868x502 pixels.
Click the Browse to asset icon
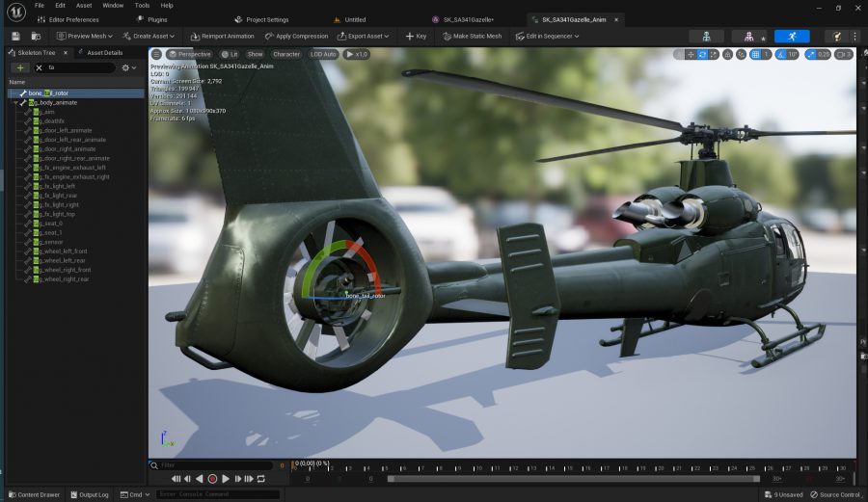[x=35, y=36]
